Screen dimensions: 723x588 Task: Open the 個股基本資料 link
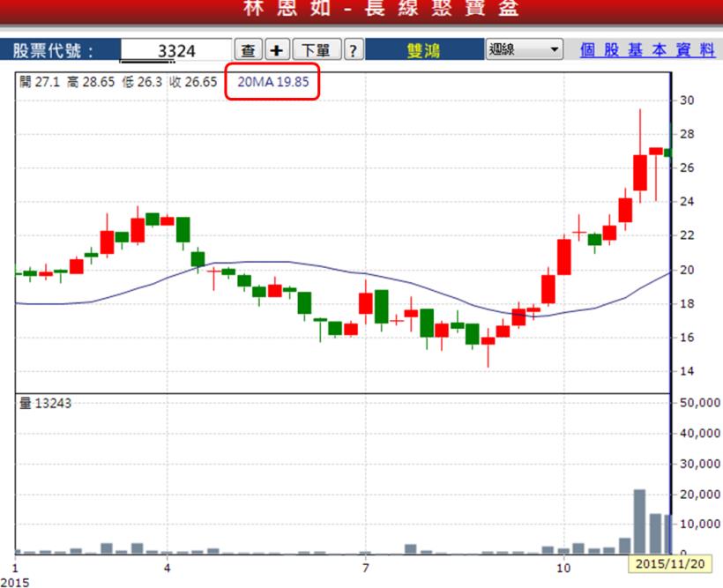(x=647, y=49)
